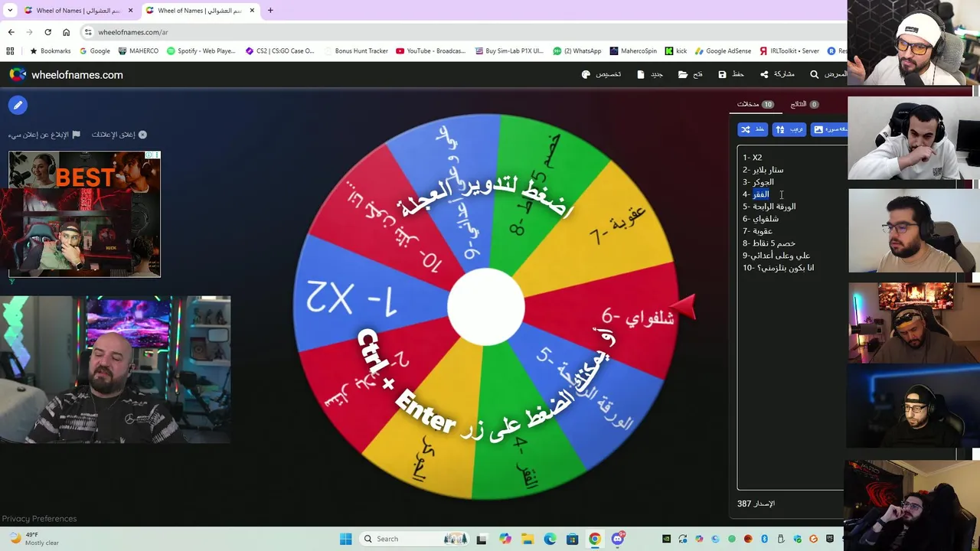Viewport: 980px width, 551px height.
Task: Go back in the browser
Action: click(11, 32)
